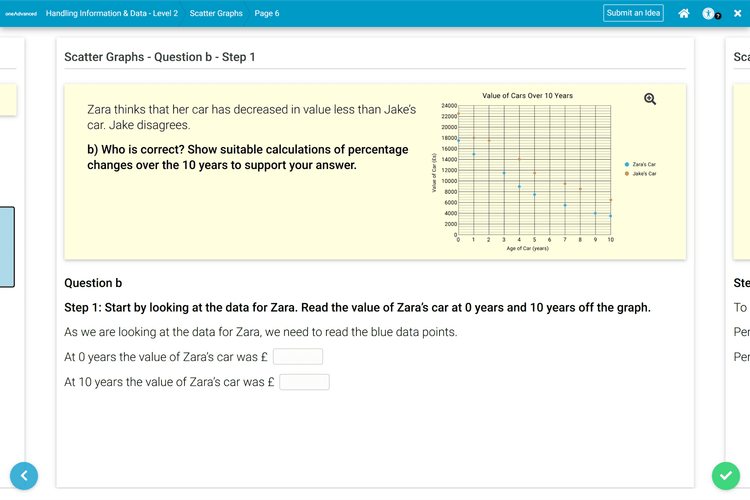The width and height of the screenshot is (750, 500).
Task: Click the Submit an Idea button
Action: point(633,13)
